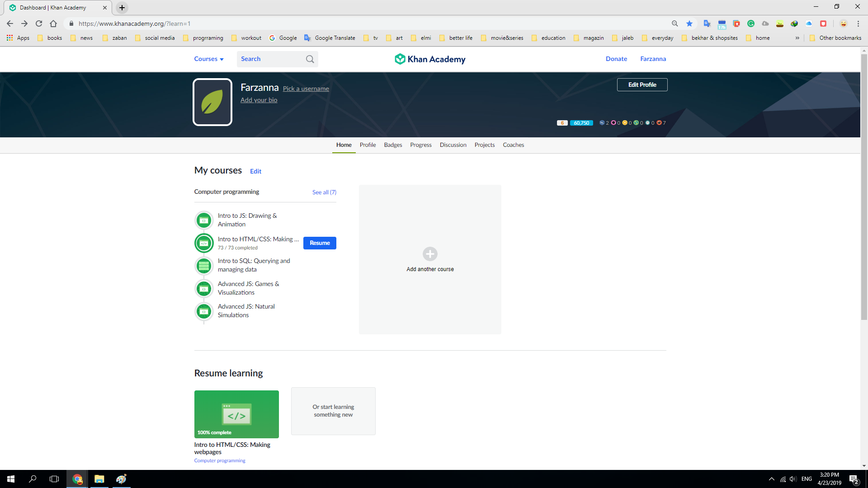Open Task View on the taskbar

(x=54, y=479)
